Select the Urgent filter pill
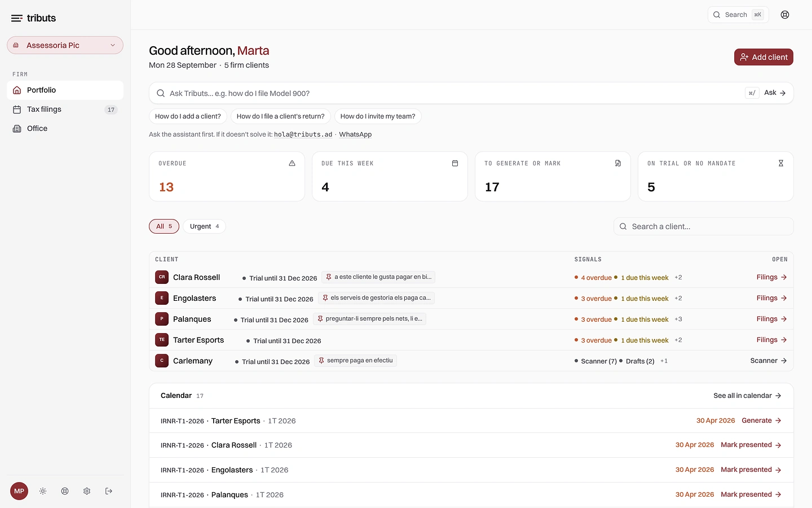812x508 pixels. 204,226
